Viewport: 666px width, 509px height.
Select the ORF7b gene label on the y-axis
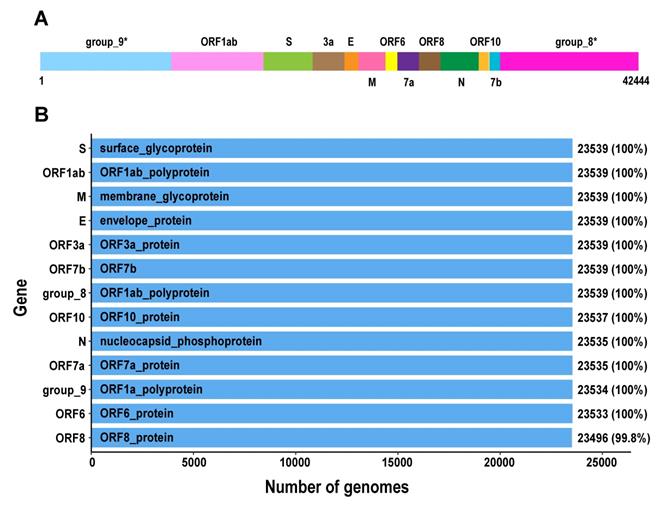67,269
